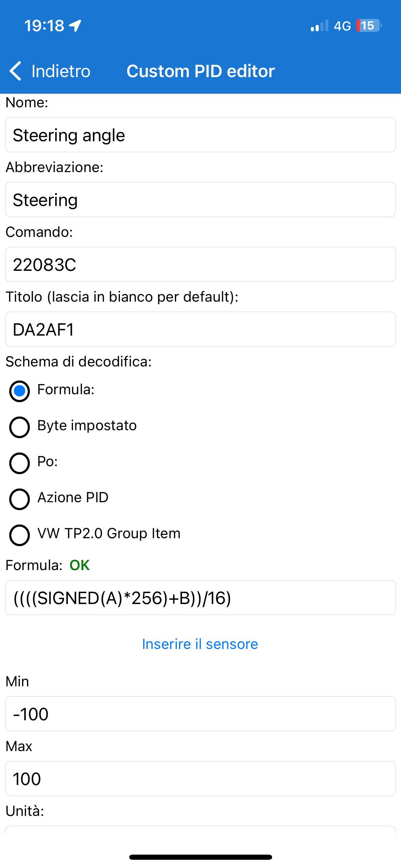The width and height of the screenshot is (401, 868).
Task: Edit the Titolo field containing DA2AF1
Action: pyautogui.click(x=200, y=329)
